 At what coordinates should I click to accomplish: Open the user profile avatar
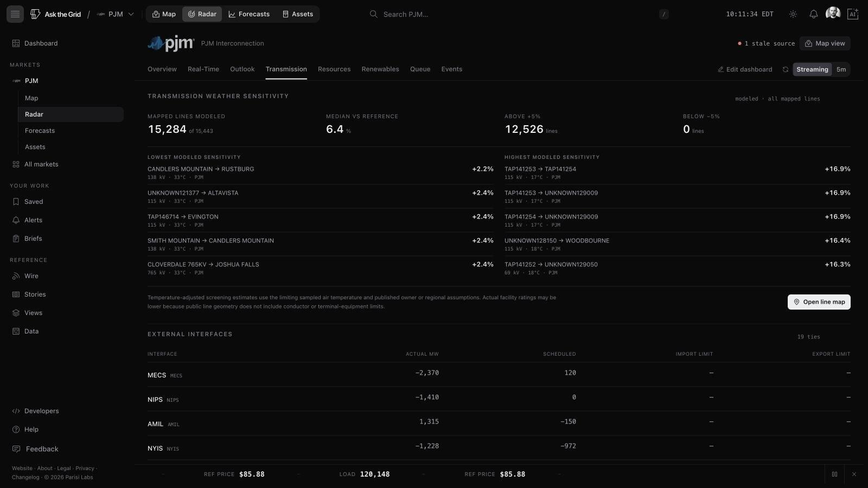click(833, 14)
